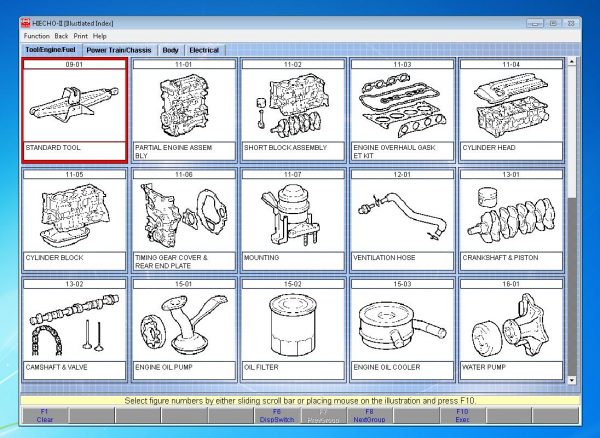The image size is (600, 438).
Task: Click the VENTILATION HOSE caption text
Action: coord(384,258)
